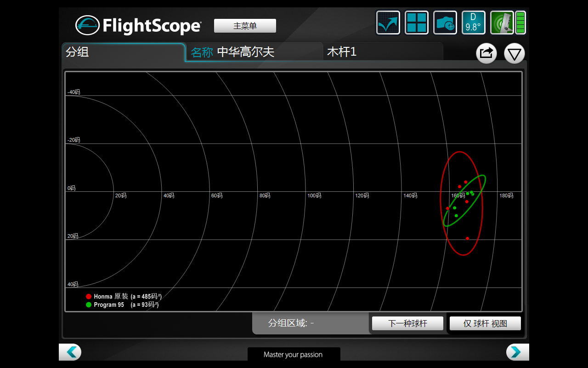588x368 pixels.
Task: Open the 木杆1 club tab
Action: pos(382,52)
